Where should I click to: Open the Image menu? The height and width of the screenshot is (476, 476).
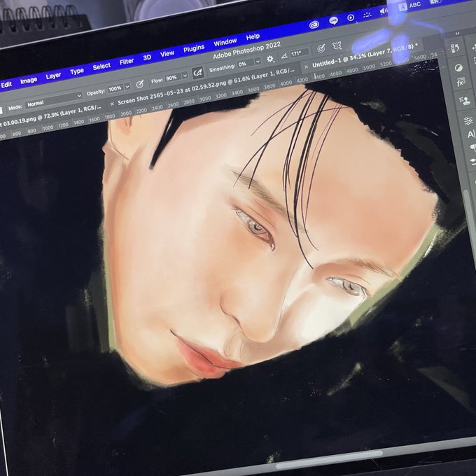29,80
